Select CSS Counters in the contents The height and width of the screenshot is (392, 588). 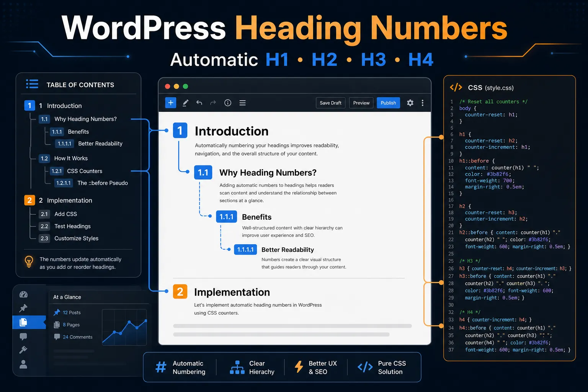[x=85, y=171]
